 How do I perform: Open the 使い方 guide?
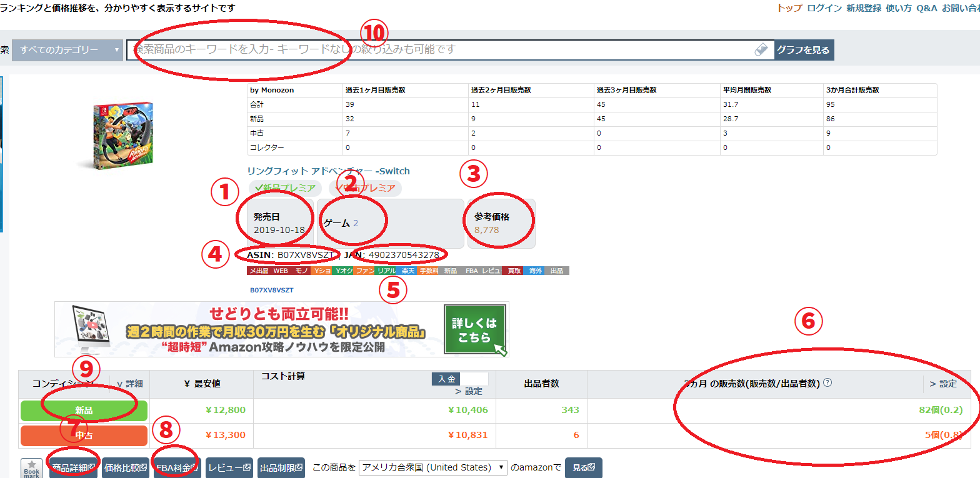pyautogui.click(x=899, y=8)
